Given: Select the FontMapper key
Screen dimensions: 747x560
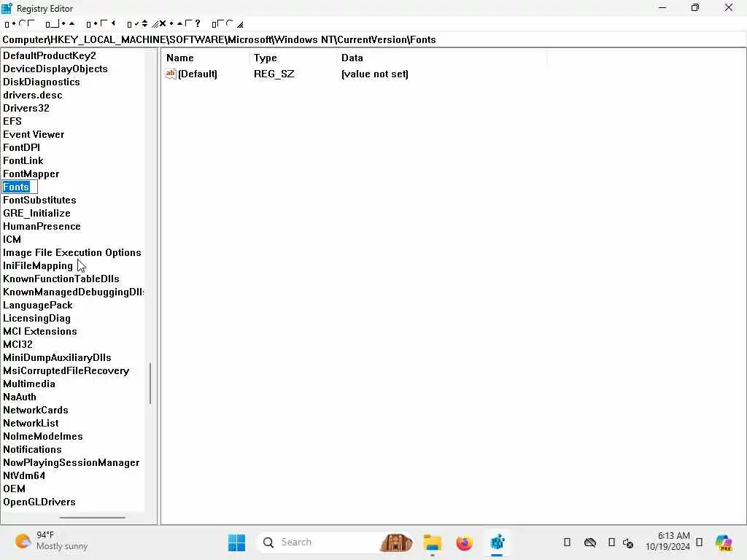Looking at the screenshot, I should point(31,174).
